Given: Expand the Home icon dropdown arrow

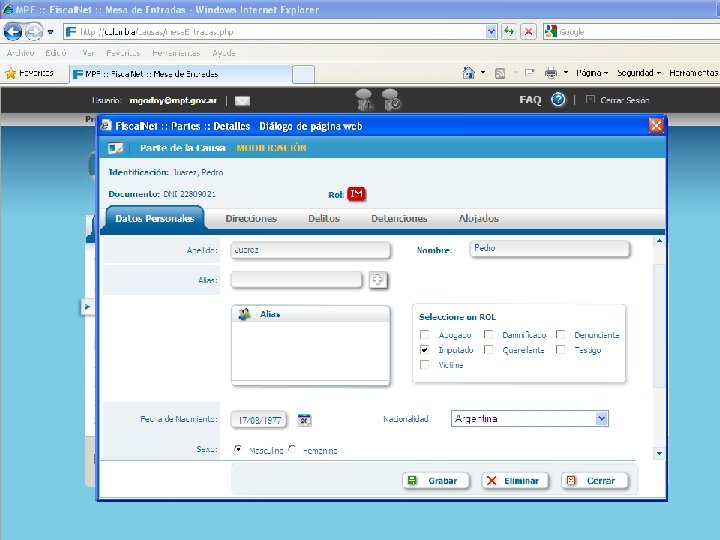Looking at the screenshot, I should point(483,73).
